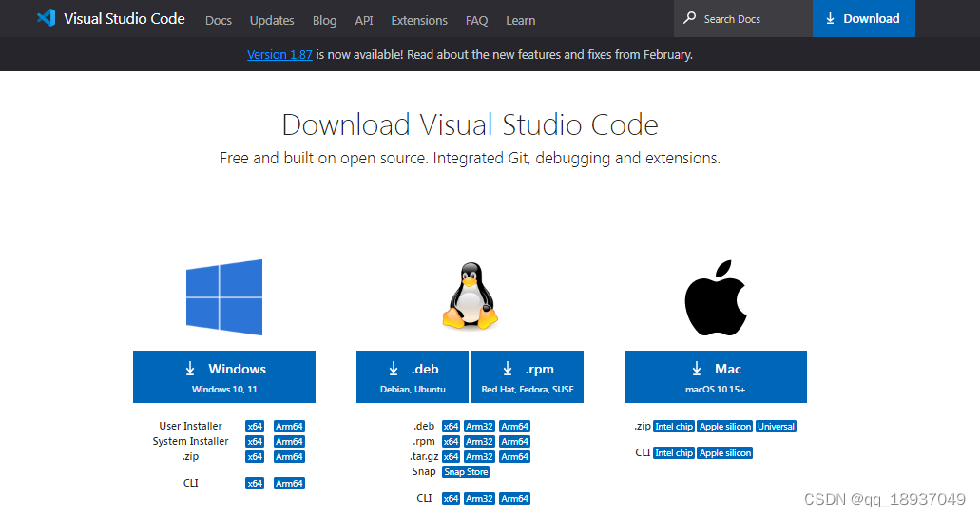The height and width of the screenshot is (516, 980).
Task: Open Docs in the navigation bar
Action: click(218, 21)
